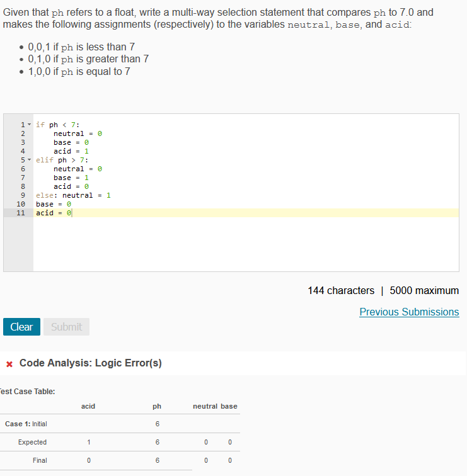Click the '144 characters' counter text

click(341, 290)
